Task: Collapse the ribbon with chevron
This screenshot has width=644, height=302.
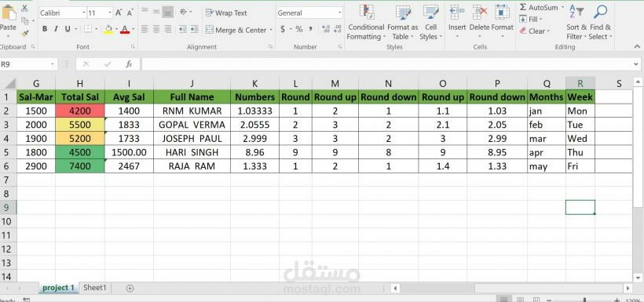Action: coord(636,46)
